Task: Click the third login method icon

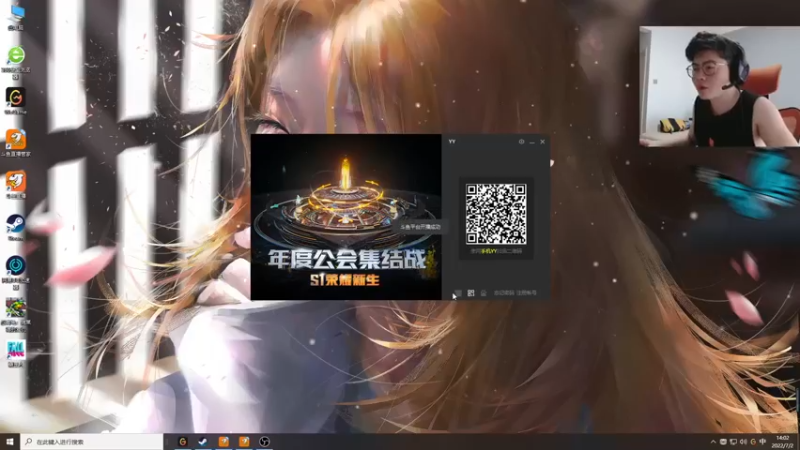Action: pos(484,293)
